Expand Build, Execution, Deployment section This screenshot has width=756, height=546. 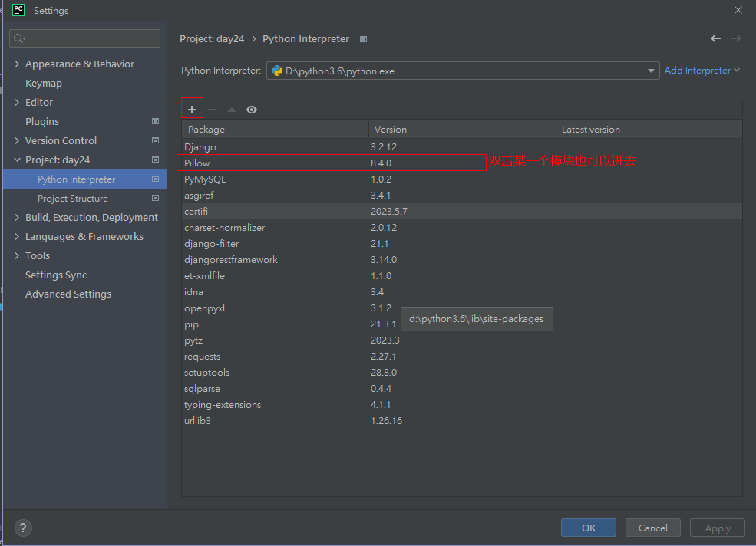click(18, 217)
